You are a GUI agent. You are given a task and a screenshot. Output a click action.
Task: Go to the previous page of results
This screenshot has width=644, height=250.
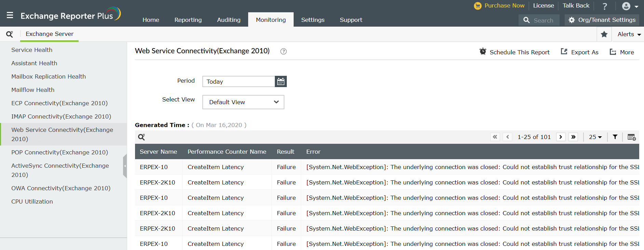(508, 137)
